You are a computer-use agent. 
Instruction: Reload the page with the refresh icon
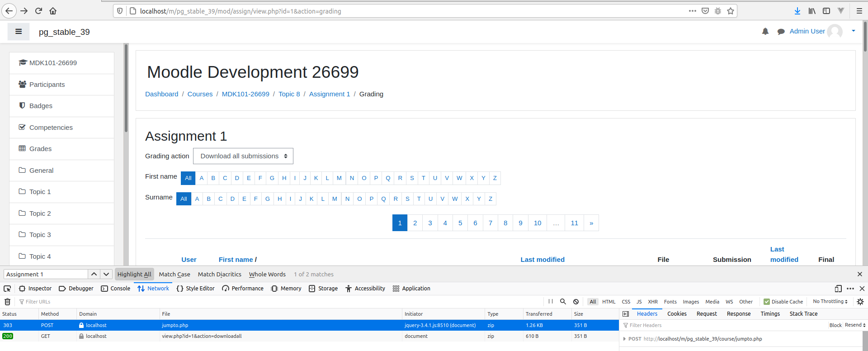[38, 11]
